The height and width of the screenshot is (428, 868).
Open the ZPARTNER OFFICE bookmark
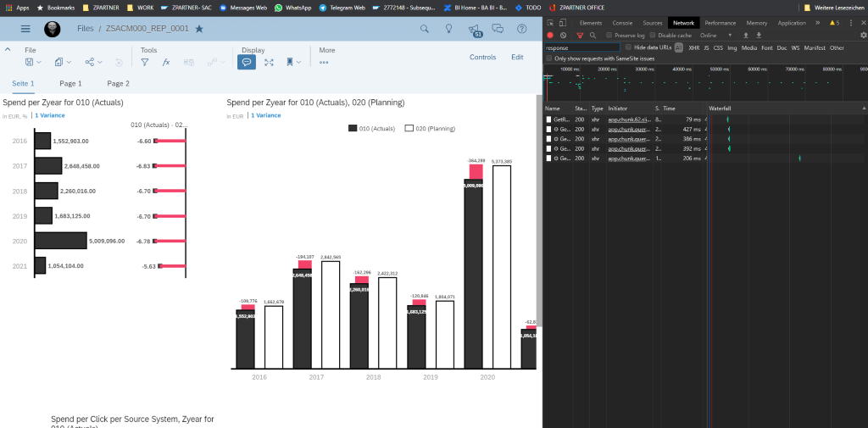(x=576, y=8)
